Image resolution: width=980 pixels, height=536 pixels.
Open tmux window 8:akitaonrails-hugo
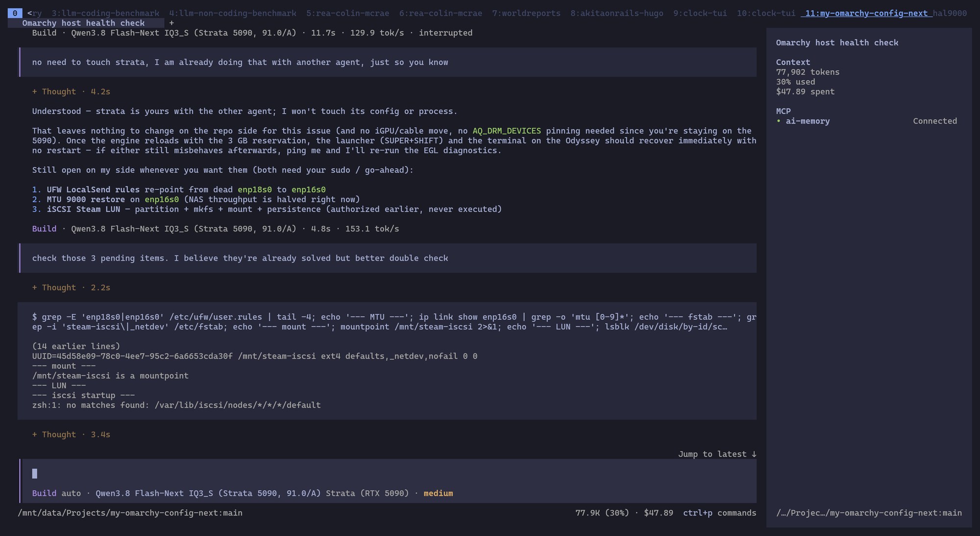tap(617, 13)
